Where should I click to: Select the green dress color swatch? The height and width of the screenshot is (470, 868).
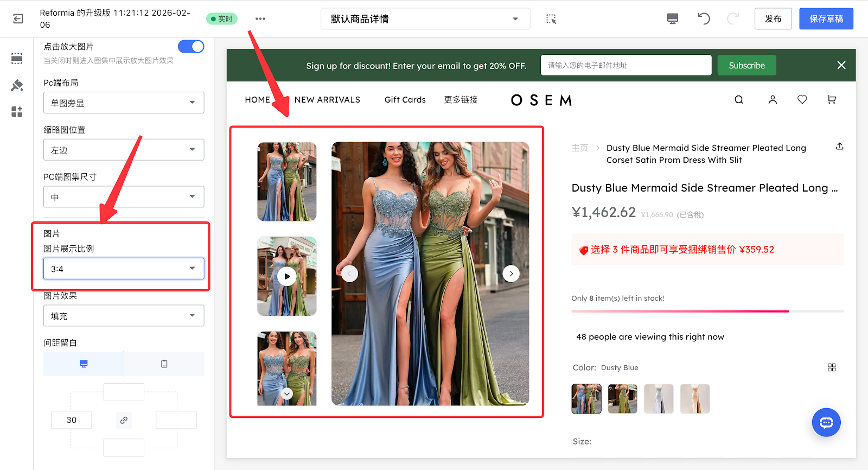(x=622, y=399)
